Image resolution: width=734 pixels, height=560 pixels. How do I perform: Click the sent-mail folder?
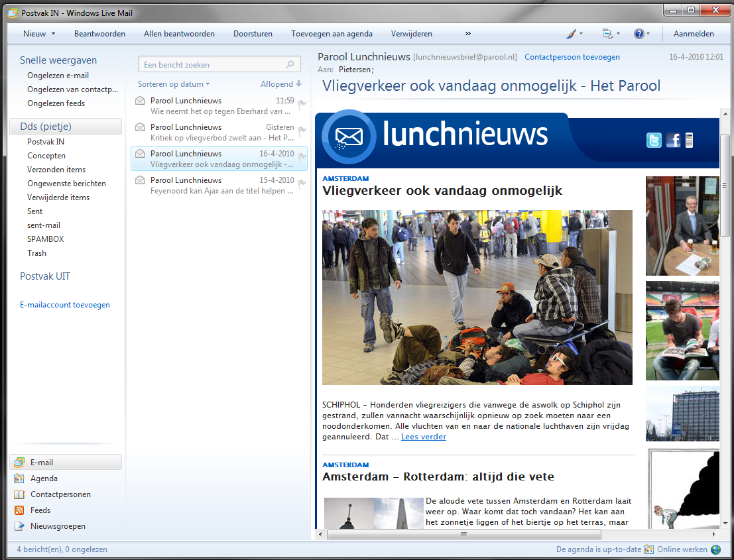click(x=44, y=225)
